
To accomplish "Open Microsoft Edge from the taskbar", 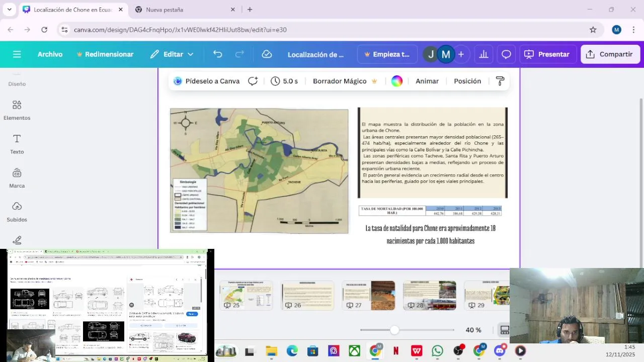I will coord(292,351).
